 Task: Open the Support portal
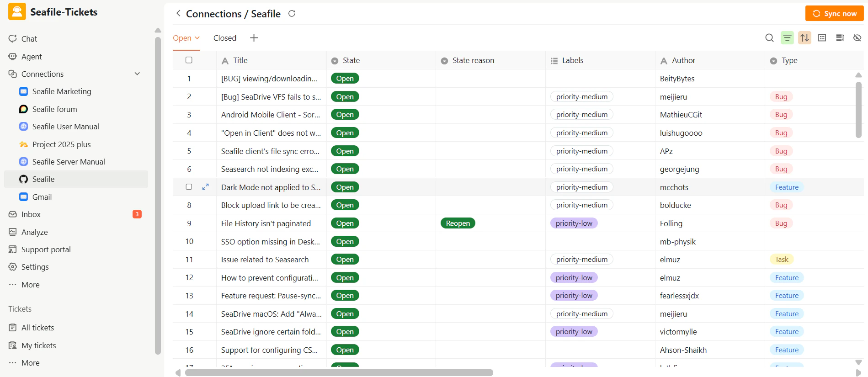coord(46,250)
